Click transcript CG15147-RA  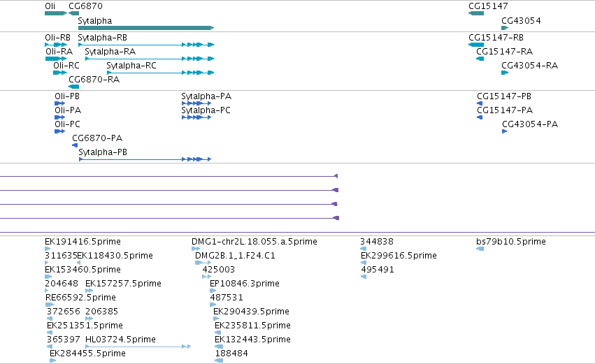[x=480, y=59]
